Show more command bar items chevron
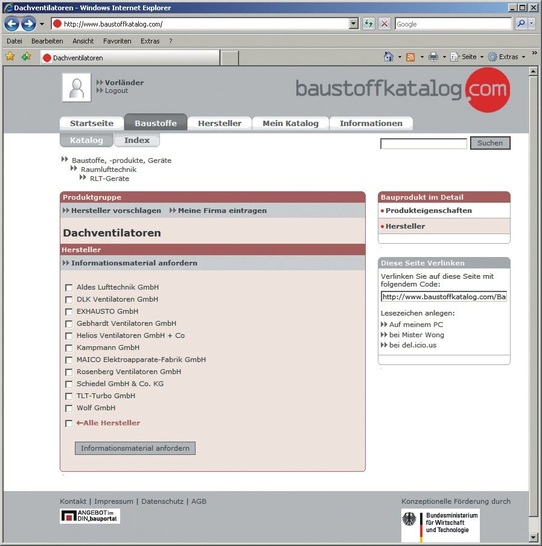 [x=534, y=53]
